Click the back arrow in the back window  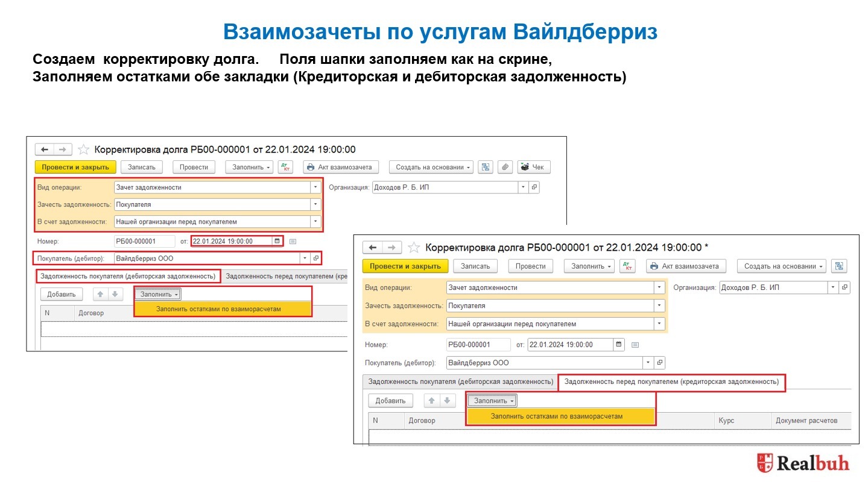click(x=45, y=149)
